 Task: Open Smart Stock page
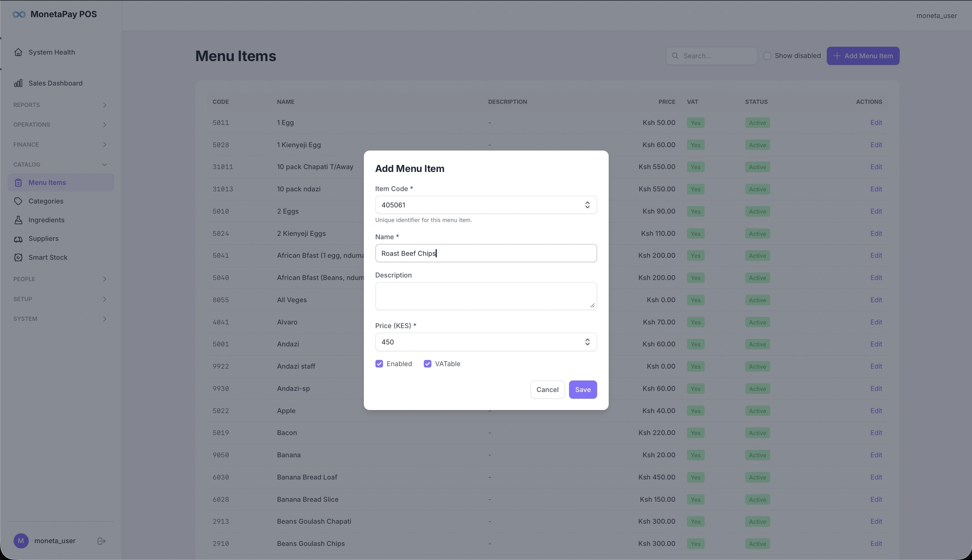pos(61,258)
